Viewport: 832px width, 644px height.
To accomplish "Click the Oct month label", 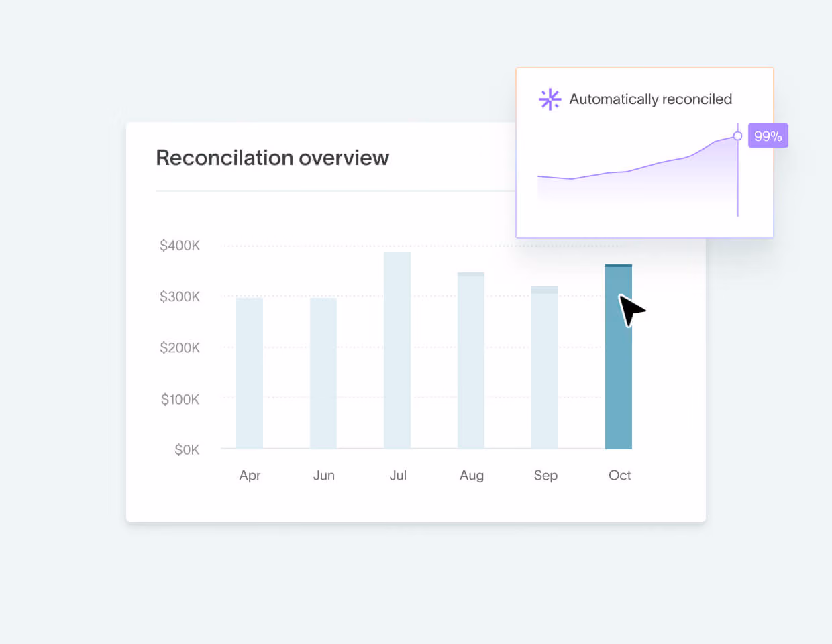I will pos(619,476).
